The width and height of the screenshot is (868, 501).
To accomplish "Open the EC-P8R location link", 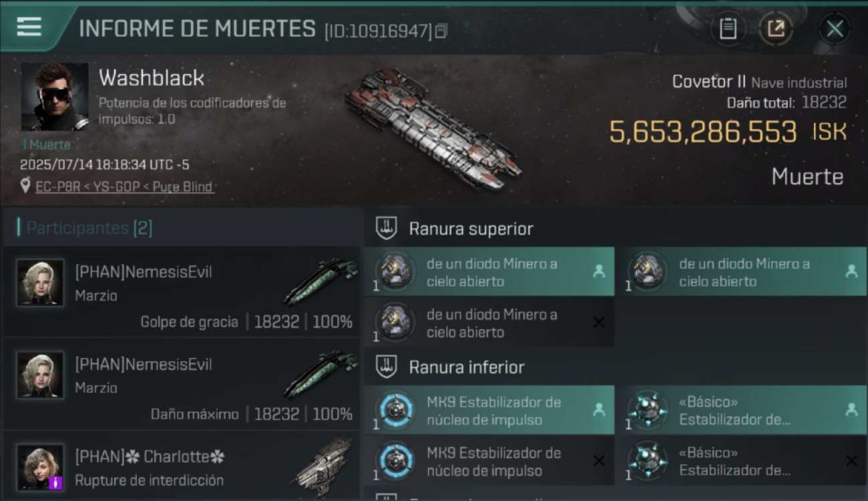I will coord(125,186).
